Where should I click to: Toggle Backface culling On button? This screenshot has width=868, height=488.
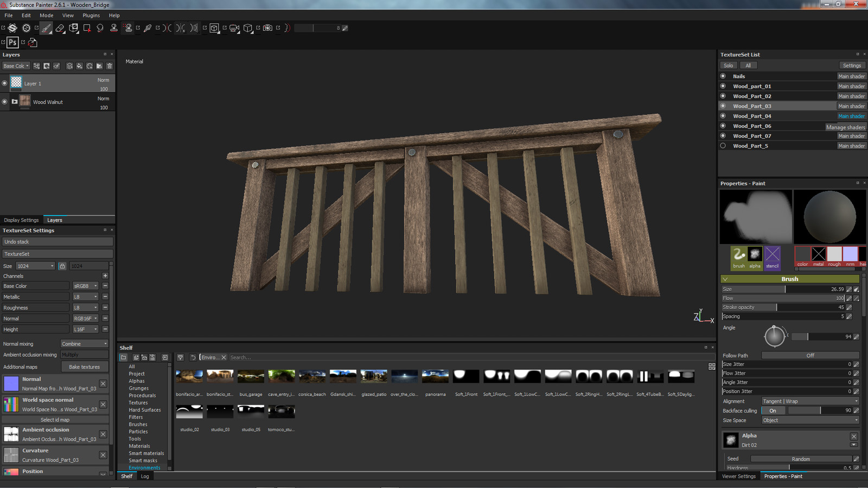pos(773,410)
